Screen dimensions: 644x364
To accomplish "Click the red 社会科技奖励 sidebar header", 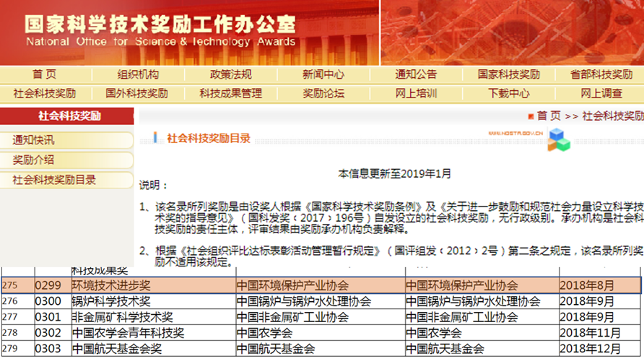I will click(x=67, y=116).
